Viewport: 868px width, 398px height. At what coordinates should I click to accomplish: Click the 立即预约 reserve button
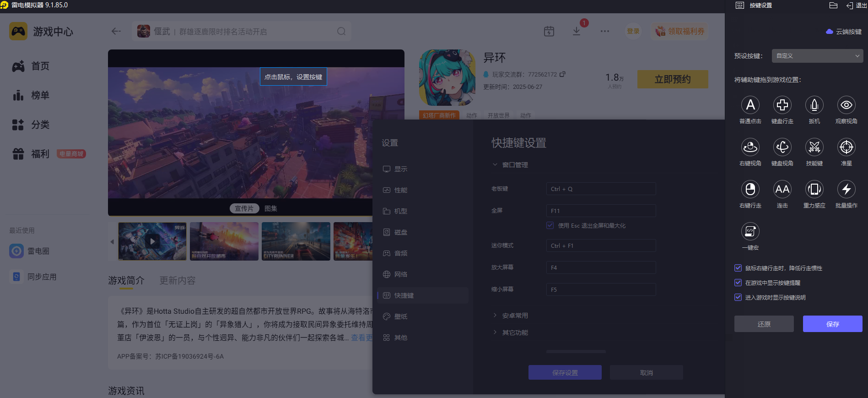[x=673, y=79]
